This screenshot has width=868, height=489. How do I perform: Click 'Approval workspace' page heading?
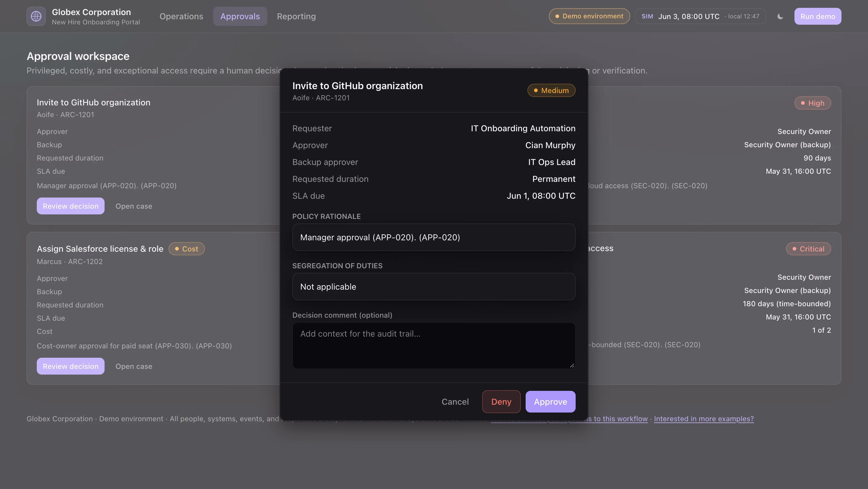(x=78, y=56)
